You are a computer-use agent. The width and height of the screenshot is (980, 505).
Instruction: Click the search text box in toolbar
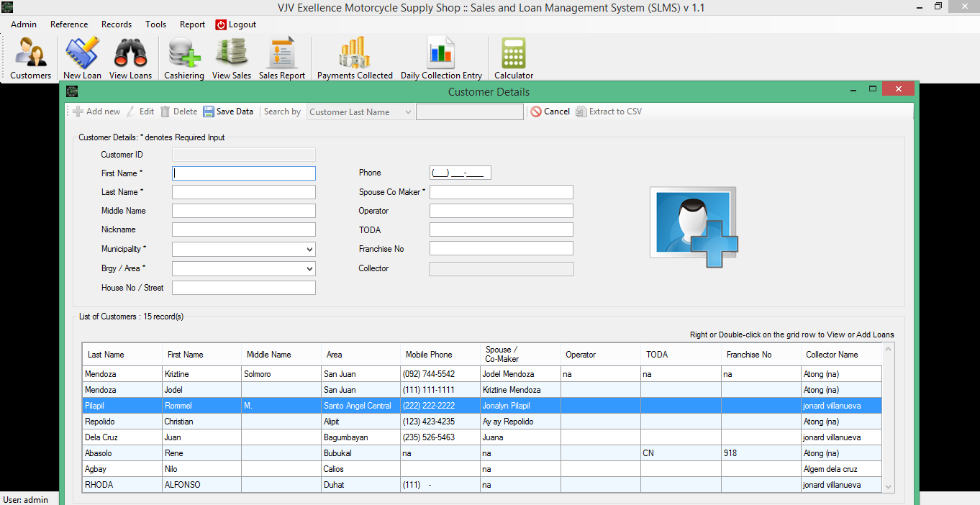tap(470, 112)
